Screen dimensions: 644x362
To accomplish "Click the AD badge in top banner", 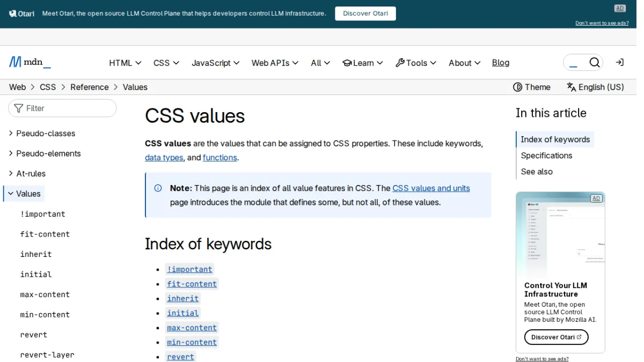I will (x=620, y=8).
